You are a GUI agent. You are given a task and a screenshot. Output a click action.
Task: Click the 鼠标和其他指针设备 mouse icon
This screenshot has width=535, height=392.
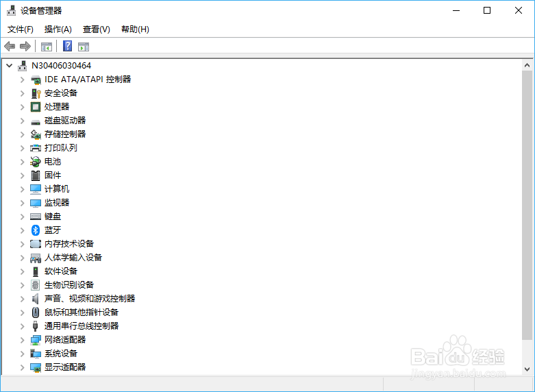coord(36,313)
